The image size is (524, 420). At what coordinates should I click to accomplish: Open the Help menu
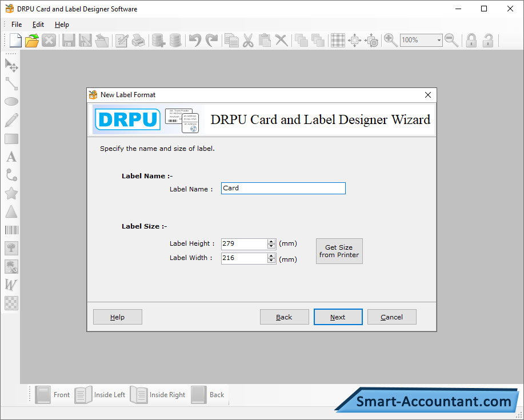pos(62,25)
